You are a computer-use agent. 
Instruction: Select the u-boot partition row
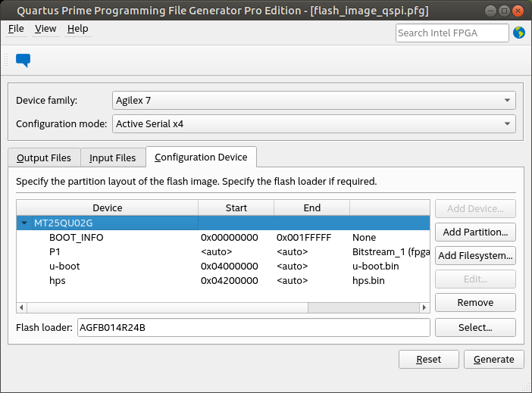pyautogui.click(x=64, y=266)
